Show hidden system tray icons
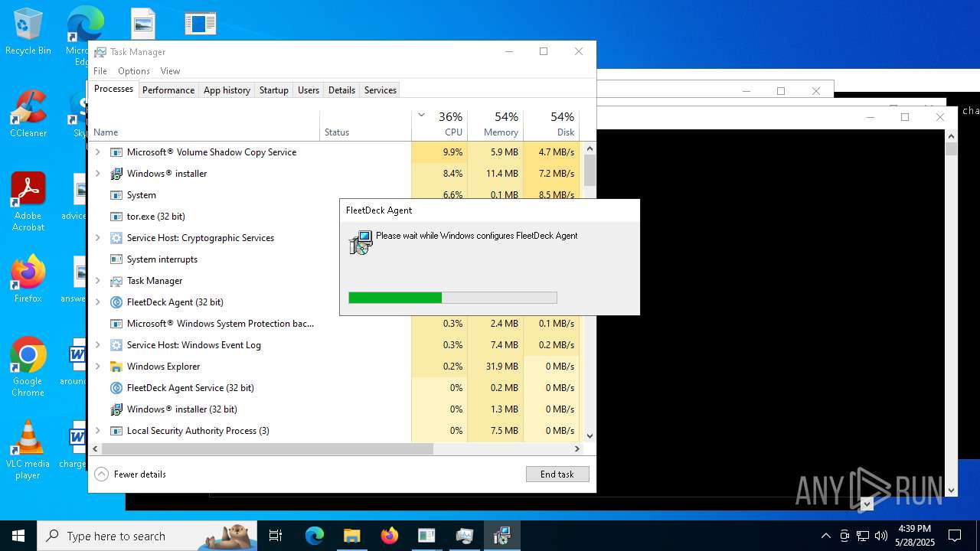Viewport: 980px width, 551px height. click(x=825, y=536)
